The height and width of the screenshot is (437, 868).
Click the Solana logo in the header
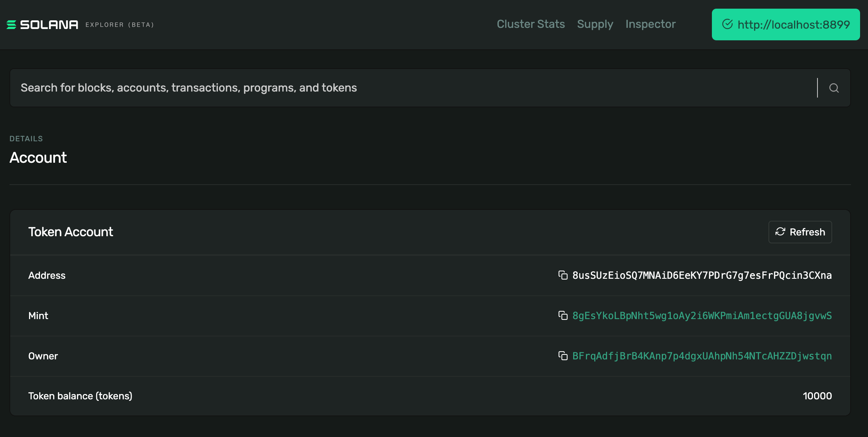point(42,25)
